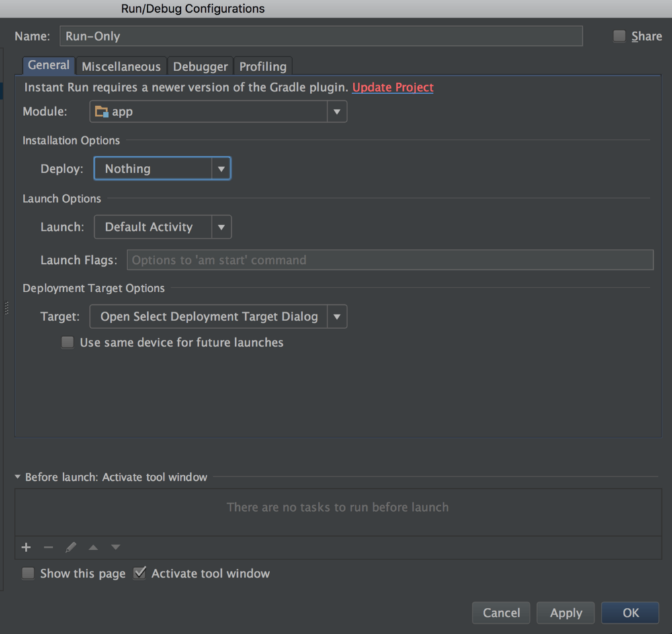Viewport: 672px width, 634px height.
Task: Open the Deploy dropdown showing Nothing
Action: [x=220, y=169]
